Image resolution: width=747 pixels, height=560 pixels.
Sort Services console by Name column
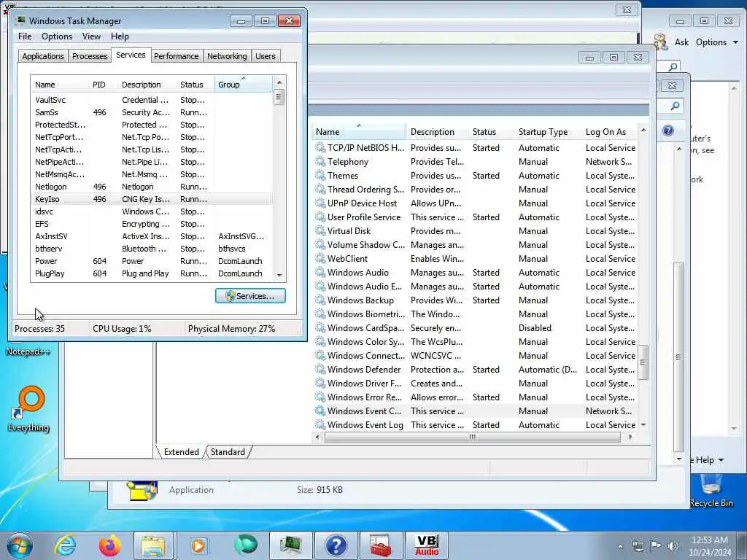tap(359, 132)
